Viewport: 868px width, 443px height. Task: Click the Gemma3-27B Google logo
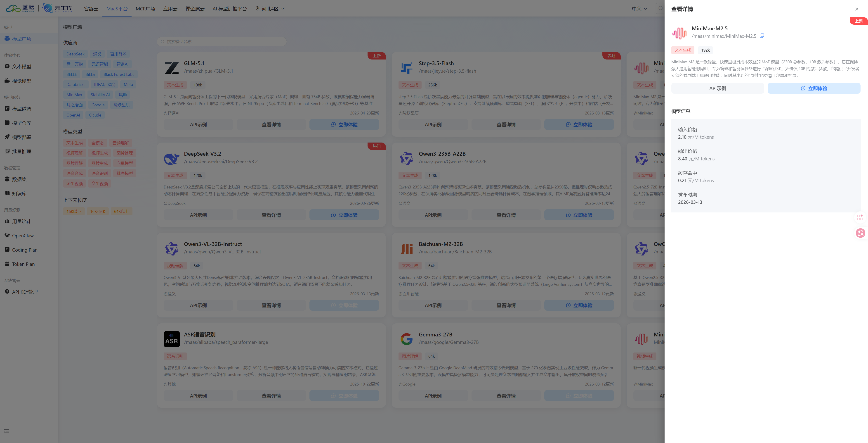coord(406,339)
